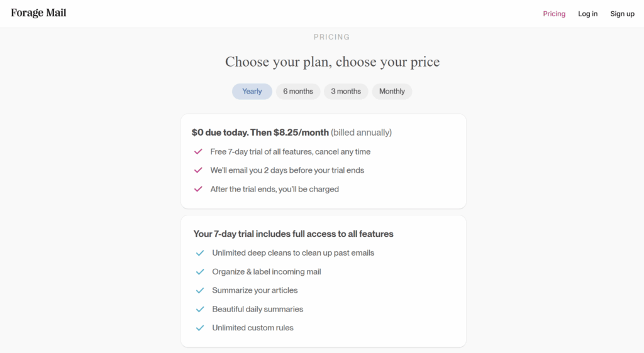Click checkmark next to Beautiful daily summaries
This screenshot has width=644, height=353.
pyautogui.click(x=200, y=309)
